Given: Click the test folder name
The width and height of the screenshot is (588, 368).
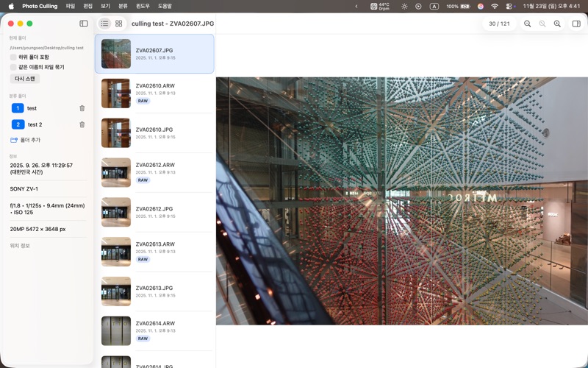Looking at the screenshot, I should [32, 108].
